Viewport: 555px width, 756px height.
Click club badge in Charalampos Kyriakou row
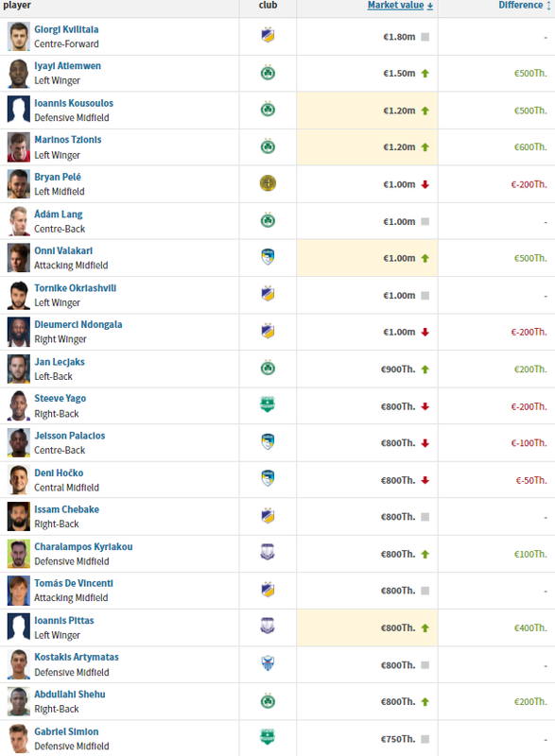(x=268, y=553)
